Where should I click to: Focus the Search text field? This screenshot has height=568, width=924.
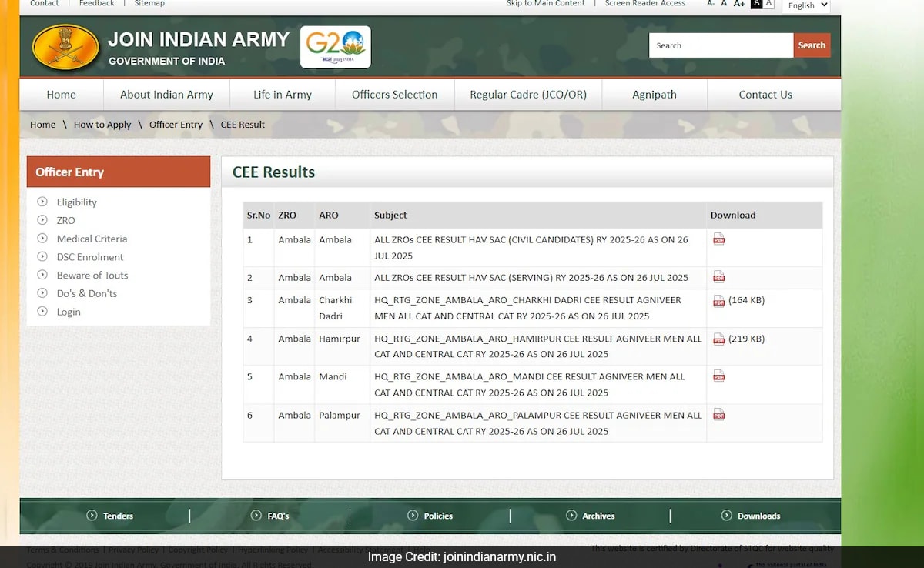[721, 45]
